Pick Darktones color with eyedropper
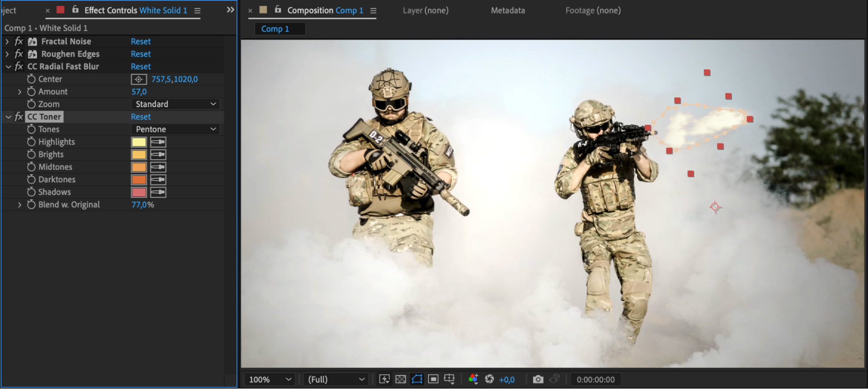 (x=158, y=180)
